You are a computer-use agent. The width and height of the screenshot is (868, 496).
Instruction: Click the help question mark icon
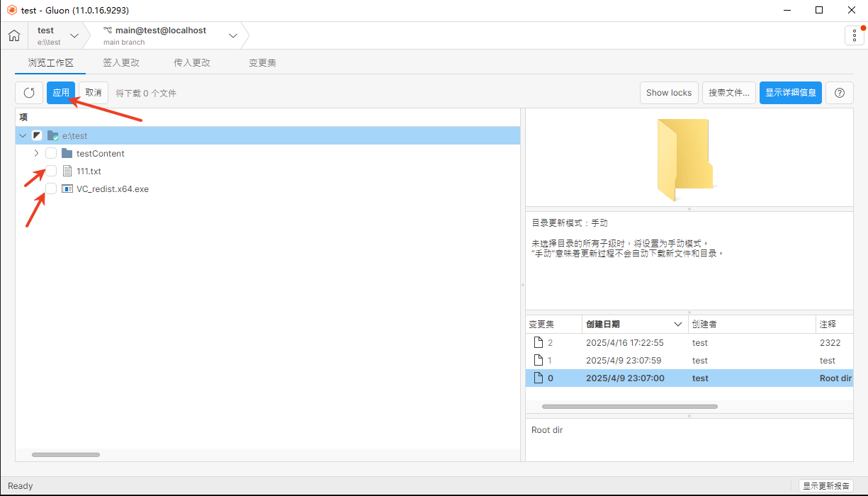click(x=840, y=93)
